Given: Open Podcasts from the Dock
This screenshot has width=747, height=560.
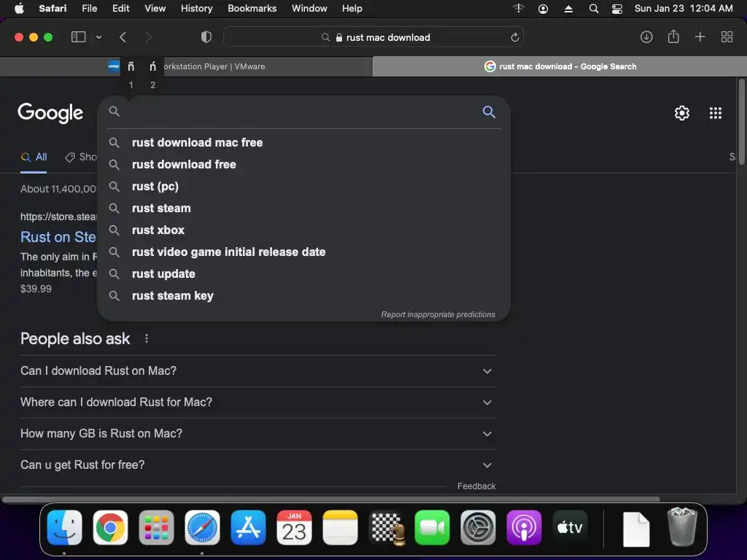Looking at the screenshot, I should click(x=524, y=528).
